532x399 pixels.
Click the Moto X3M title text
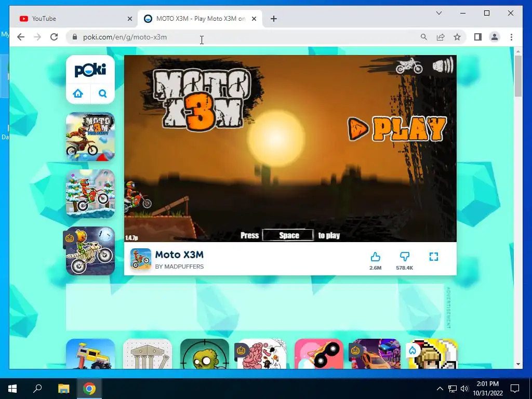179,255
